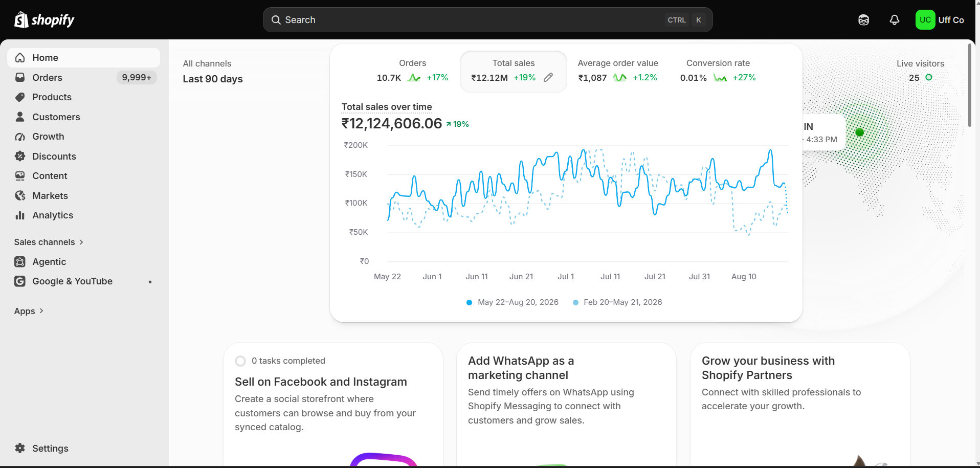Click the Shopify logo
The image size is (980, 468).
click(44, 20)
